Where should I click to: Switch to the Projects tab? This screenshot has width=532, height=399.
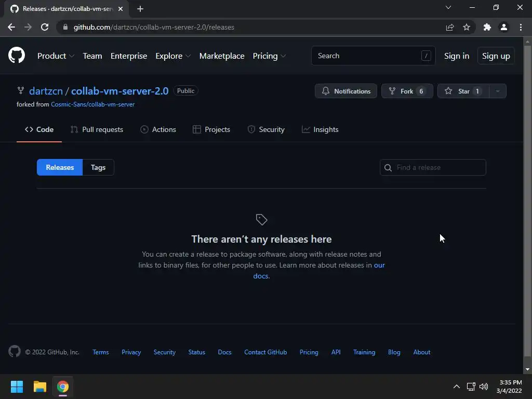211,129
